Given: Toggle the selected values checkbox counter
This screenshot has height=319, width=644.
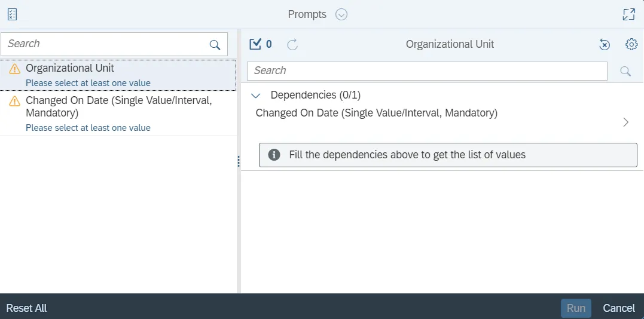Looking at the screenshot, I should click(x=260, y=44).
